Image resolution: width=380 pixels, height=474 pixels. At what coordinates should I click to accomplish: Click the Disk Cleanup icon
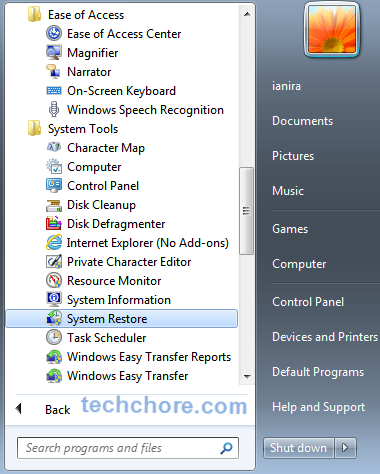54,205
